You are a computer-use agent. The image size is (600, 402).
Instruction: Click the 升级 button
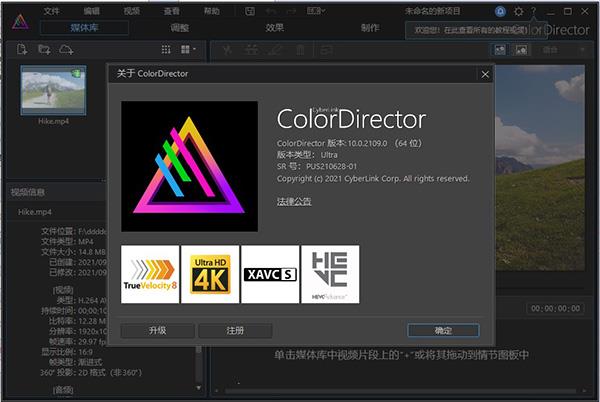(157, 330)
